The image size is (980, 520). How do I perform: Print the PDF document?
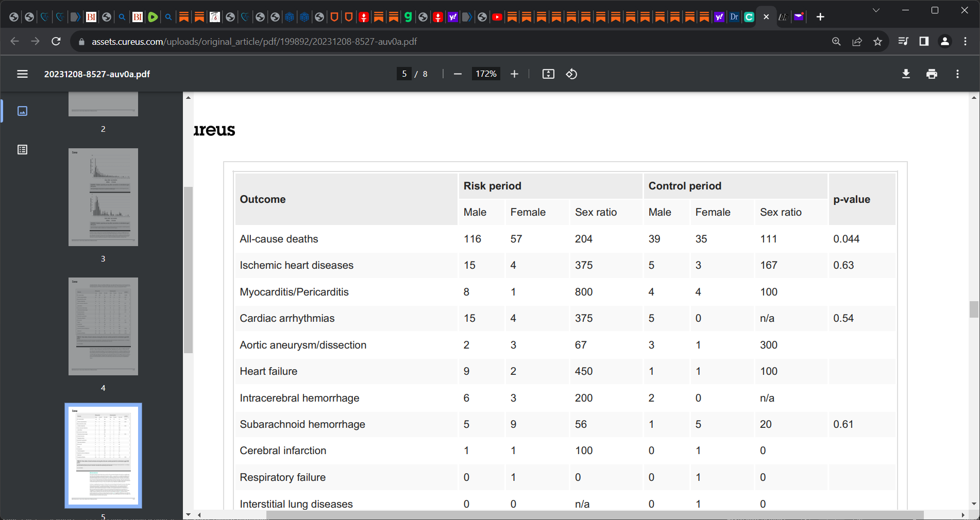[932, 74]
